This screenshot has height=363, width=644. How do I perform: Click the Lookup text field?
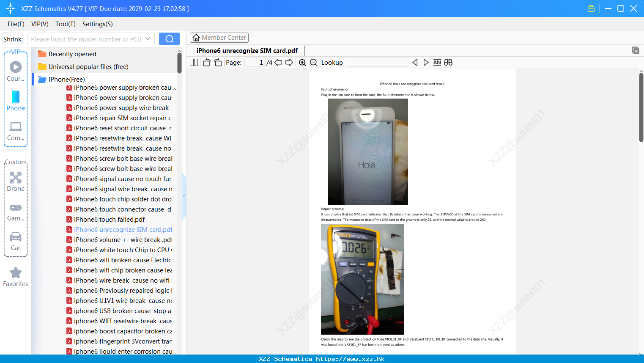tap(378, 62)
